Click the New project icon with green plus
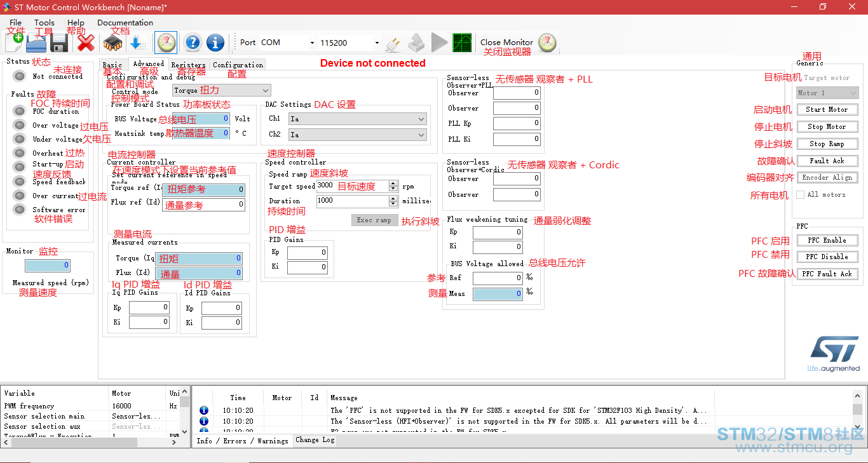This screenshot has height=463, width=868. pos(14,43)
